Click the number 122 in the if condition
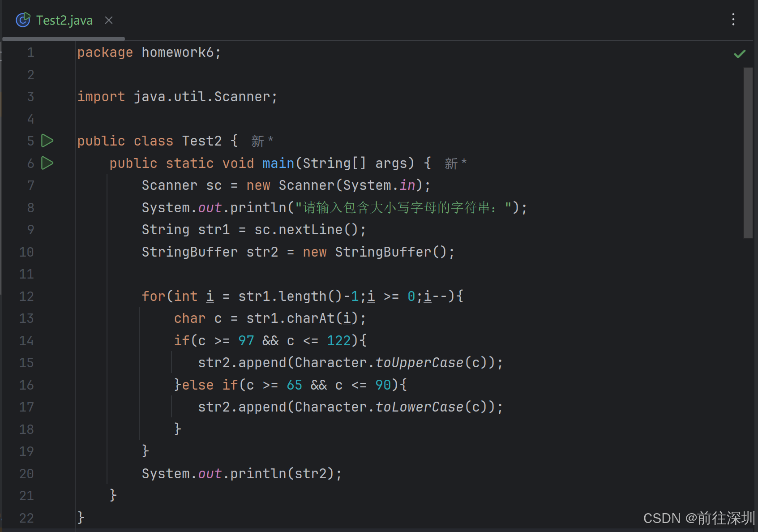 pos(339,341)
